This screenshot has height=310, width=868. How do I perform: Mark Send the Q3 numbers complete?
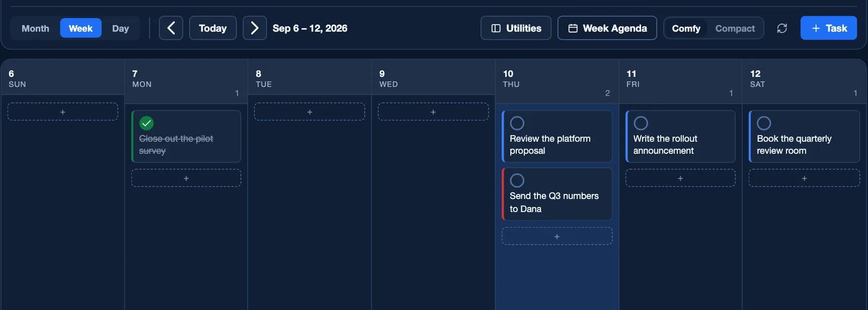517,180
